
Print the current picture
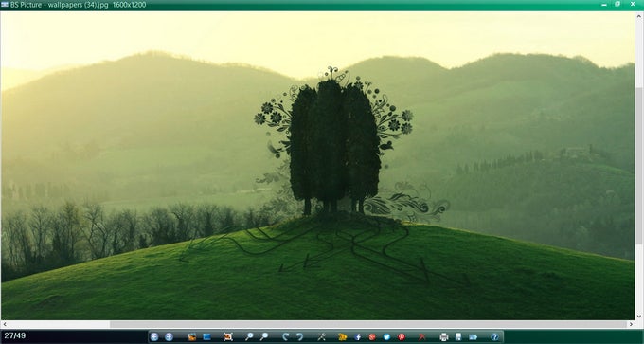click(444, 336)
